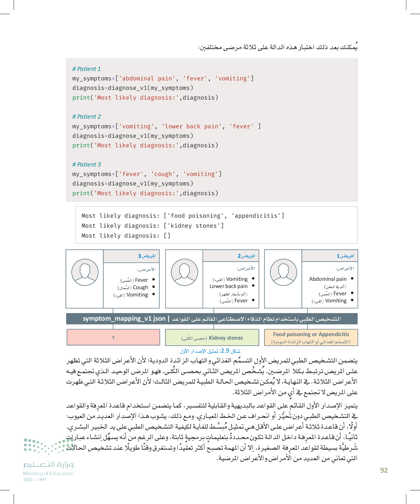Click the bullet beside Abdominal pain
The image size is (420, 504).
tap(352, 279)
